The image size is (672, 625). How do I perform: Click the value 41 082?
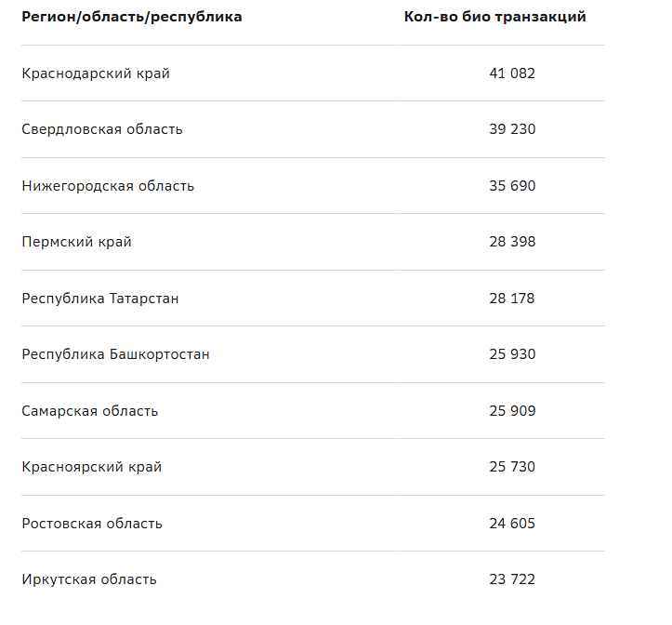(512, 73)
